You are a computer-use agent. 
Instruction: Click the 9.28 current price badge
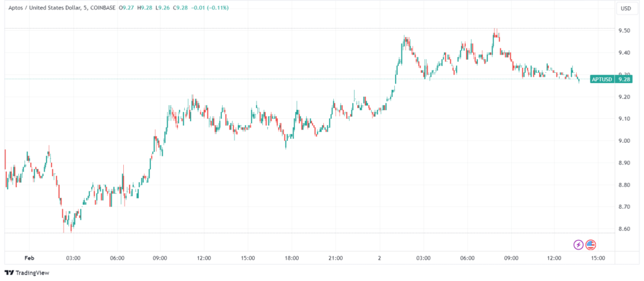coord(624,79)
